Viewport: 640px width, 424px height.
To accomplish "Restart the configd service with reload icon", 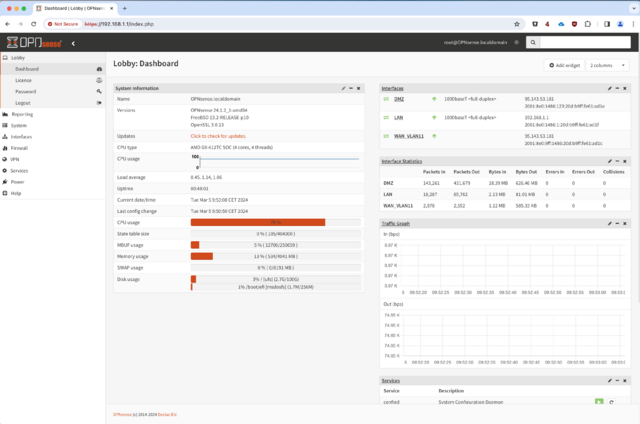I will pos(611,402).
